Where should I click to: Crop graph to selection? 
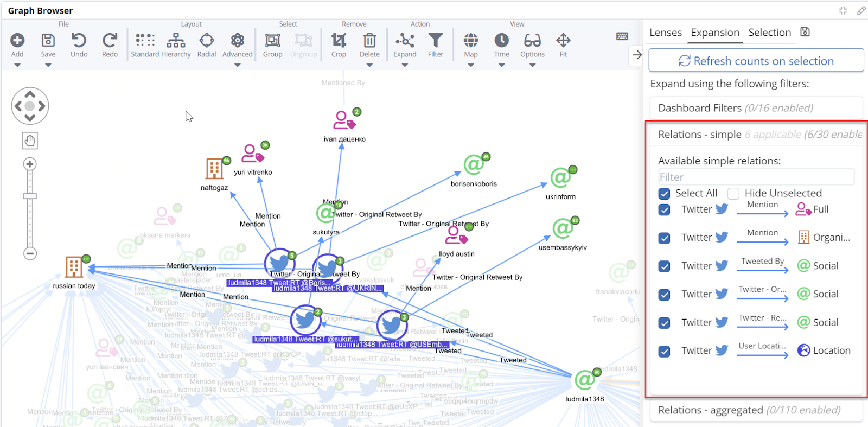[x=339, y=40]
